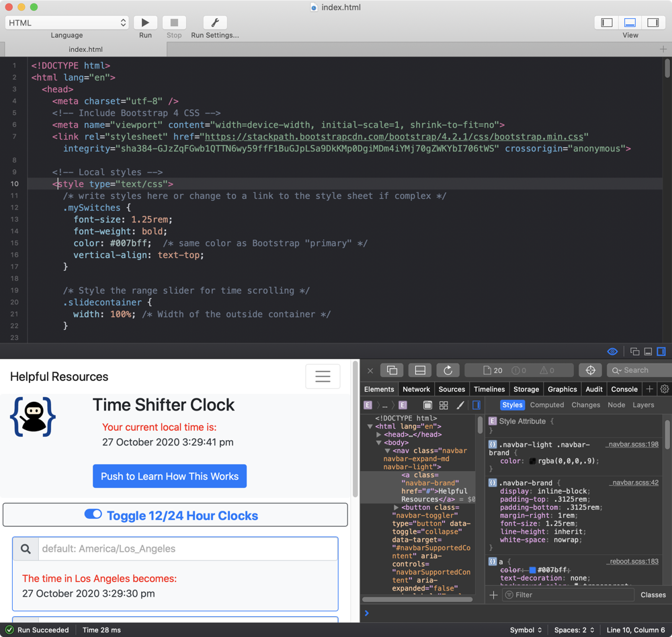This screenshot has width=672, height=637.
Task: Start element selection with crosshair icon
Action: pos(591,370)
